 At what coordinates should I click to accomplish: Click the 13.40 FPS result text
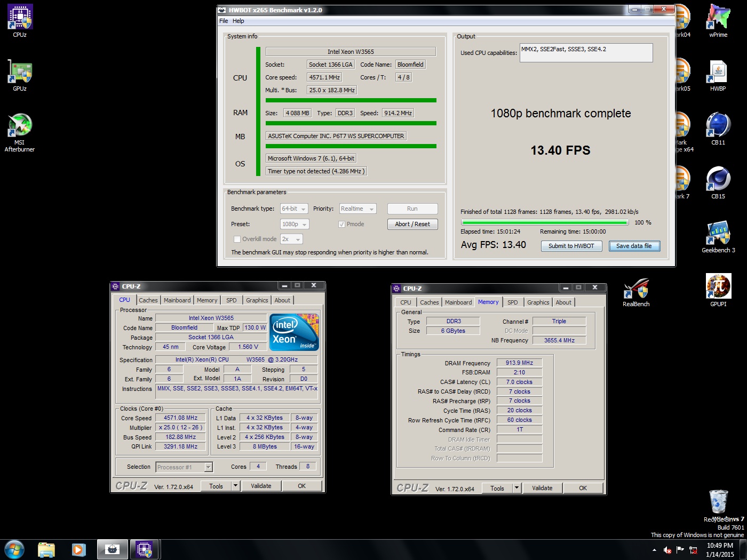click(560, 150)
